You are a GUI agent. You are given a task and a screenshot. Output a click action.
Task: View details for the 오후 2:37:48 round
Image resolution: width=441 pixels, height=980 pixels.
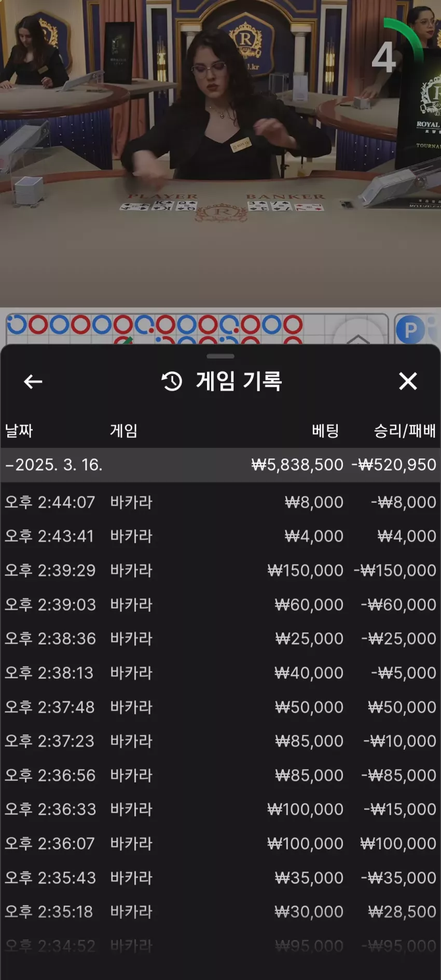point(220,707)
